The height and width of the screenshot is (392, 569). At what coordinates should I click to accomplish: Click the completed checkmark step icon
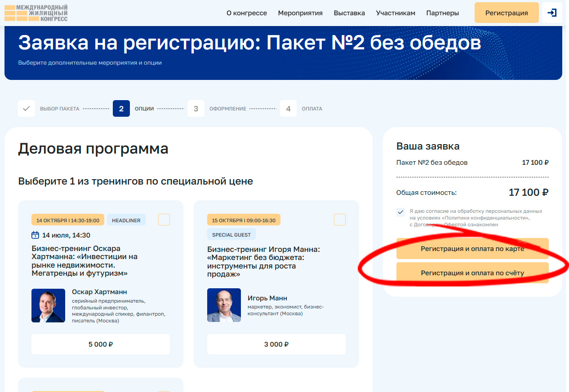27,109
